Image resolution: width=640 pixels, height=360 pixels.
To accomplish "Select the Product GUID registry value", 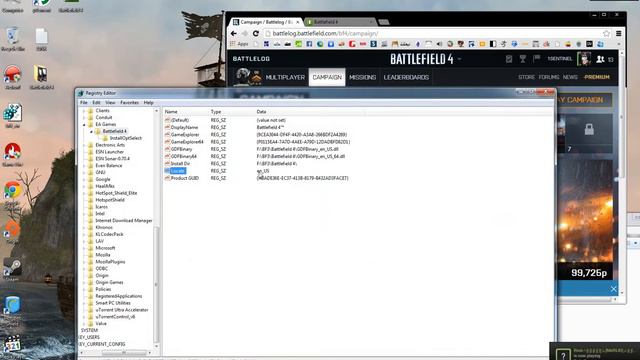I will click(184, 178).
